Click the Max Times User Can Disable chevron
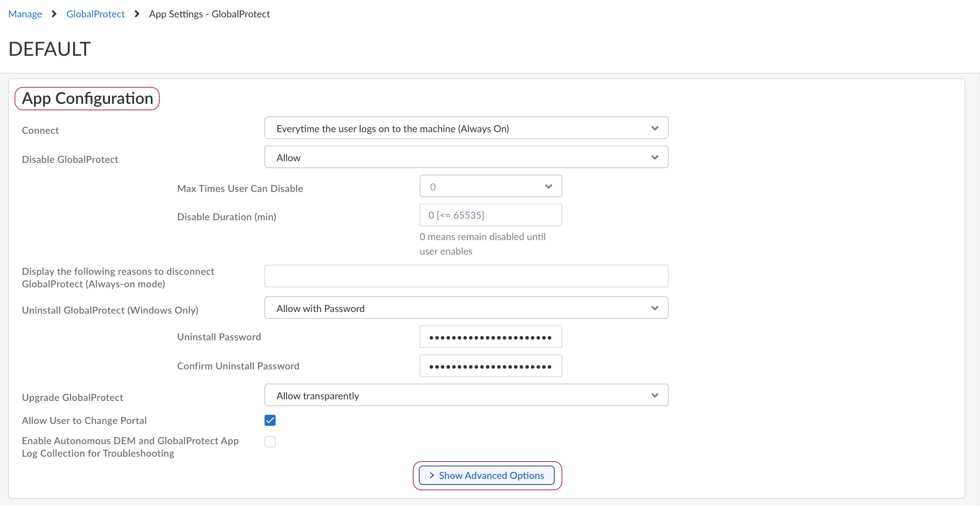 (x=548, y=187)
